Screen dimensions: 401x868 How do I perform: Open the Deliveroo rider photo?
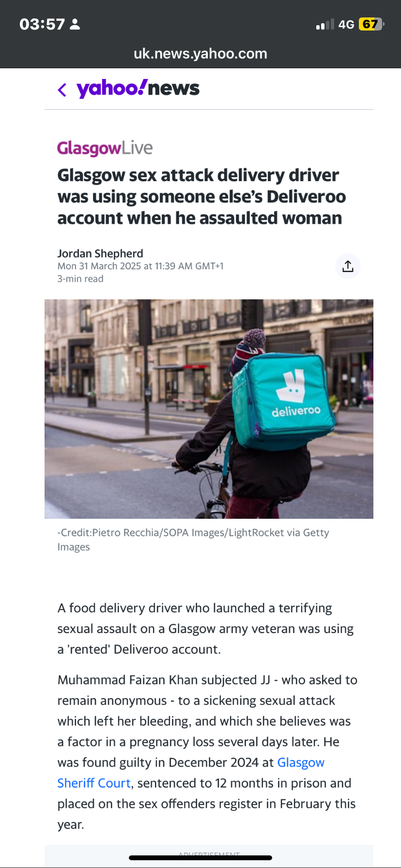(209, 409)
